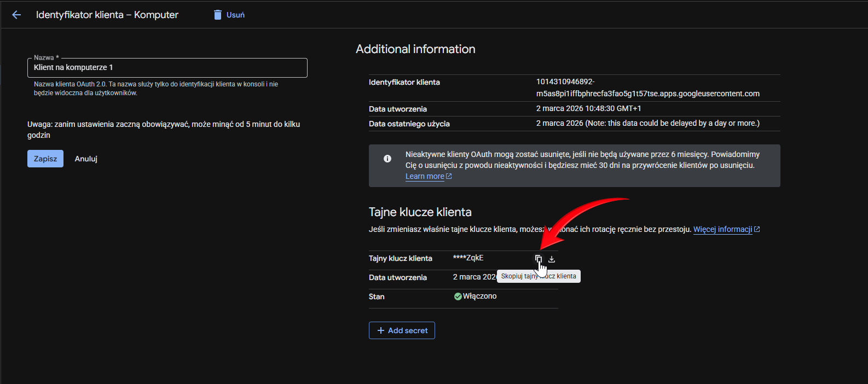The height and width of the screenshot is (384, 868).
Task: Click the green check icon beside Włączono
Action: 458,296
